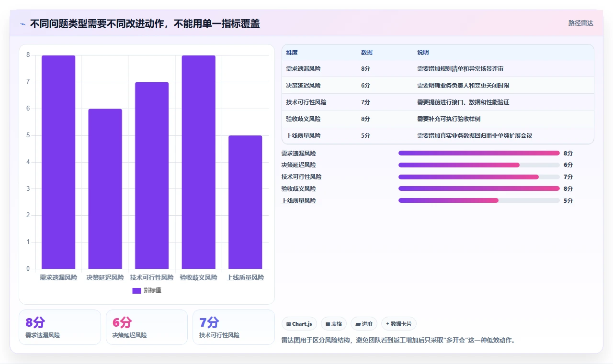Image resolution: width=613 pixels, height=364 pixels.
Task: Click the footnote text starting with 雷达图用于区分风险结构
Action: [x=398, y=341]
